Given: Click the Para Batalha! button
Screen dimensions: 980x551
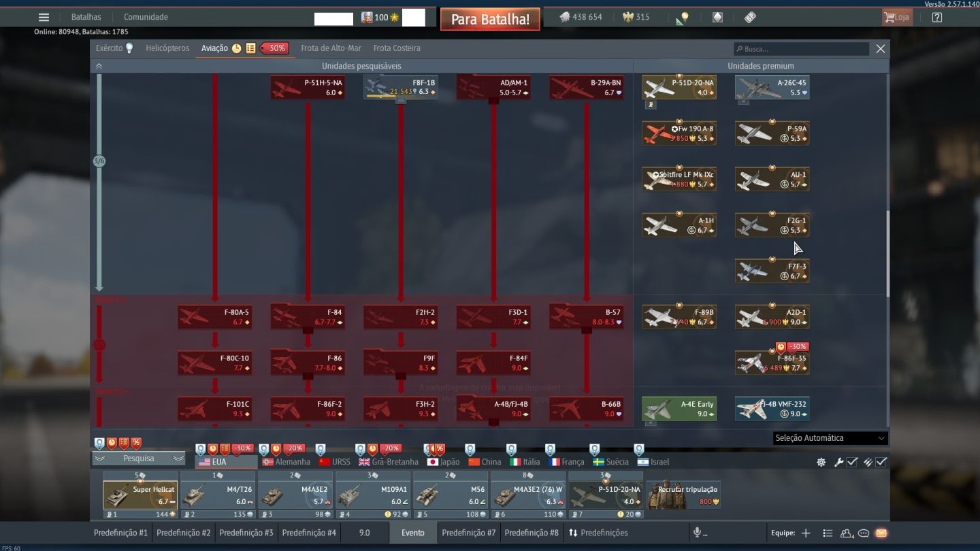Looking at the screenshot, I should [490, 19].
